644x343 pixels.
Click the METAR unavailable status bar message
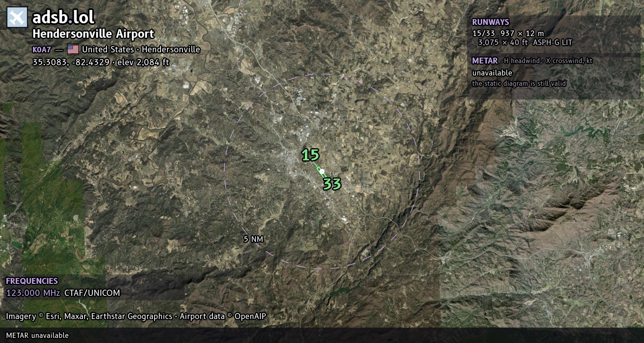pyautogui.click(x=37, y=335)
